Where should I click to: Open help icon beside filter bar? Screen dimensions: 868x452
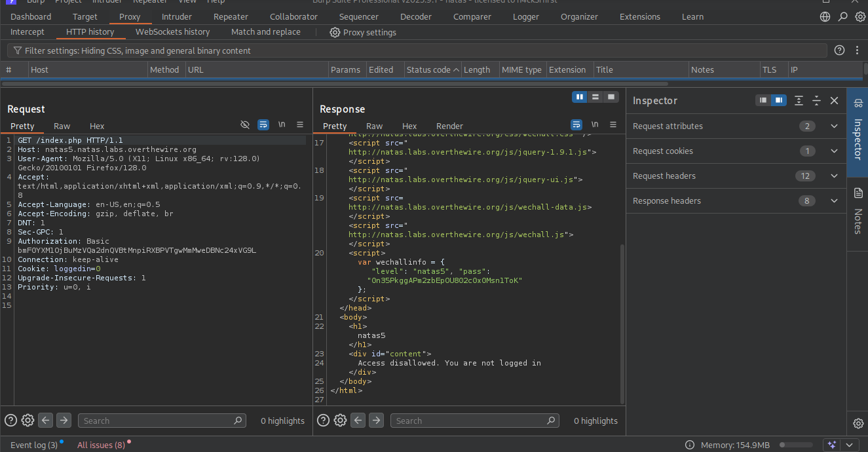point(839,50)
